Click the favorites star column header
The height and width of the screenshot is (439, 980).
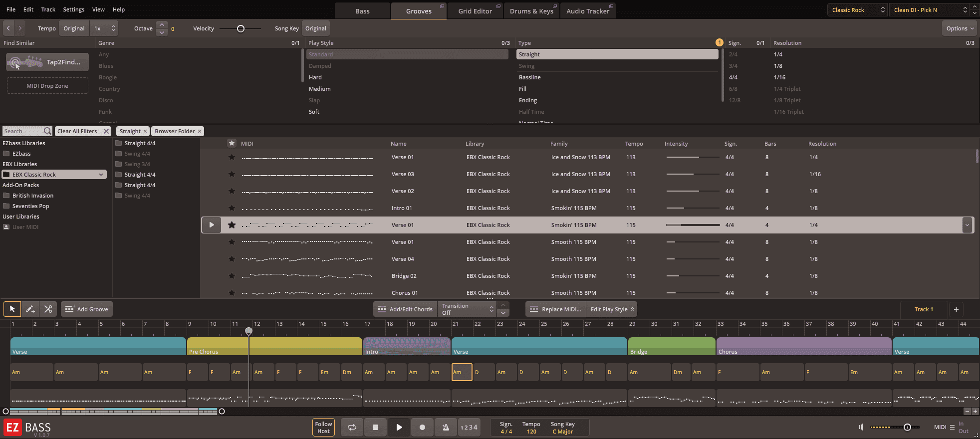click(x=232, y=143)
